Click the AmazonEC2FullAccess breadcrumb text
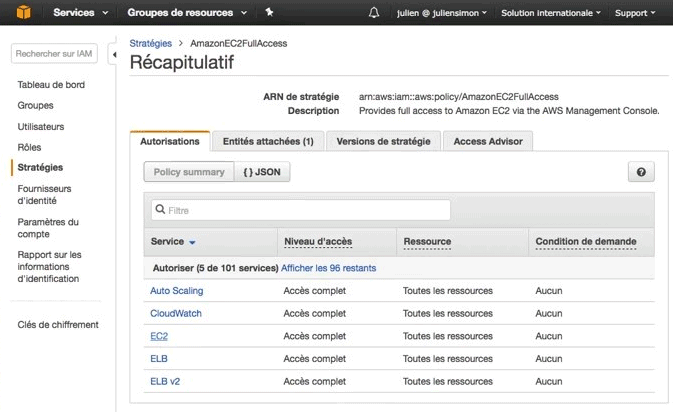The width and height of the screenshot is (673, 412). pos(239,43)
